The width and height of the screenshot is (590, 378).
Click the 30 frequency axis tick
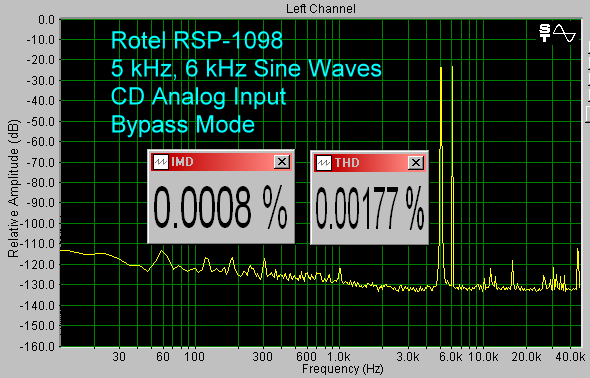pyautogui.click(x=119, y=356)
